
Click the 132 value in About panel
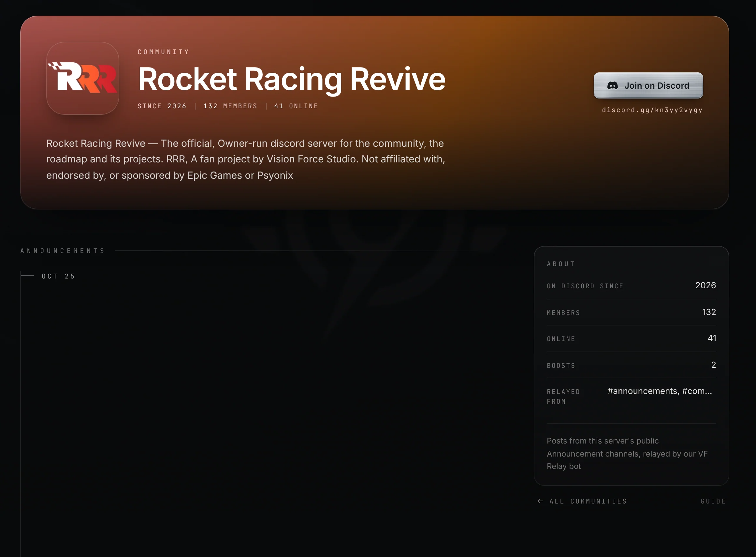tap(709, 312)
